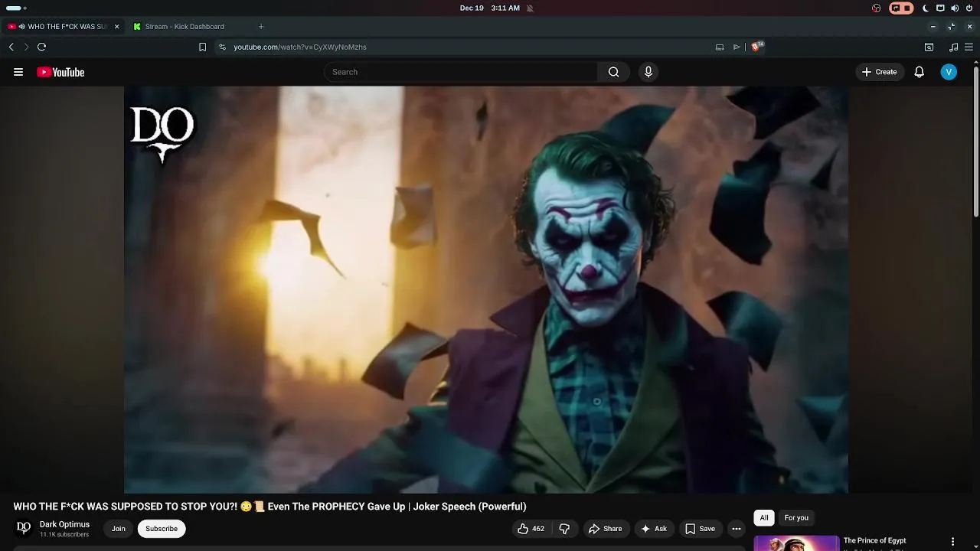The image size is (980, 551).
Task: View site information settings icon
Action: pos(222,47)
